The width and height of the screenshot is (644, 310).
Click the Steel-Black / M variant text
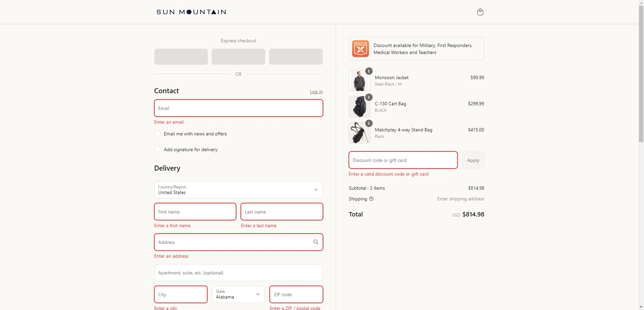388,84
